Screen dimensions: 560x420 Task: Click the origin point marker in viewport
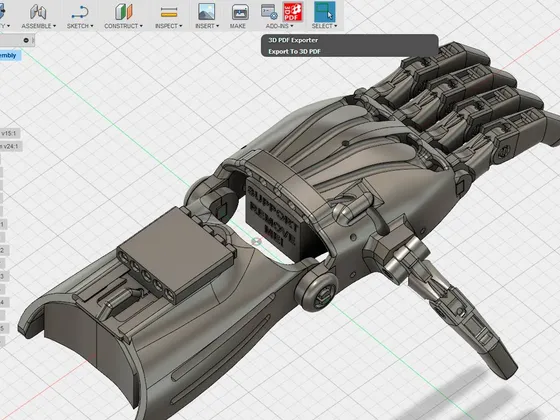256,241
